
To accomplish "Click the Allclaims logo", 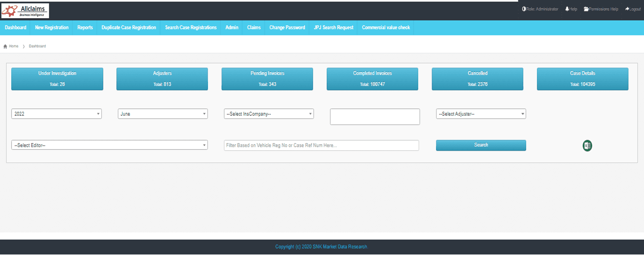I will pyautogui.click(x=25, y=11).
